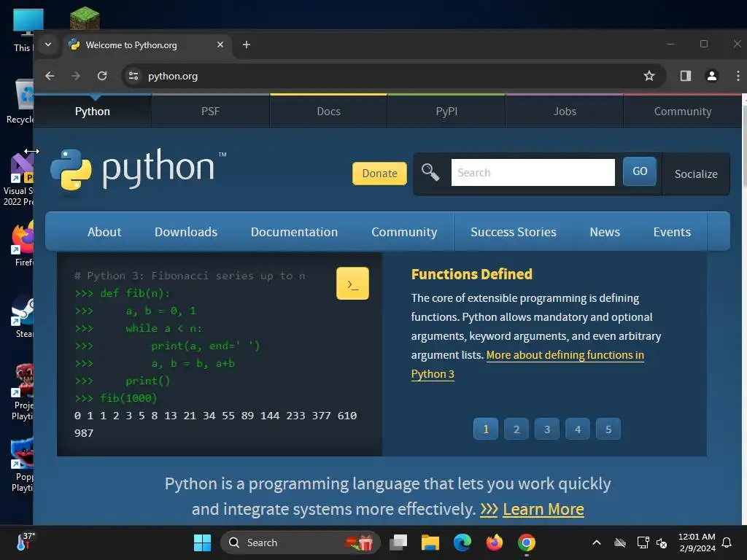Open Community in the main navigation

pyautogui.click(x=404, y=232)
